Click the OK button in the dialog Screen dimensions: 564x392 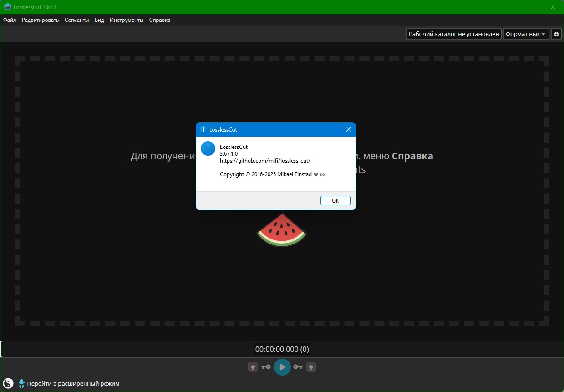(335, 200)
